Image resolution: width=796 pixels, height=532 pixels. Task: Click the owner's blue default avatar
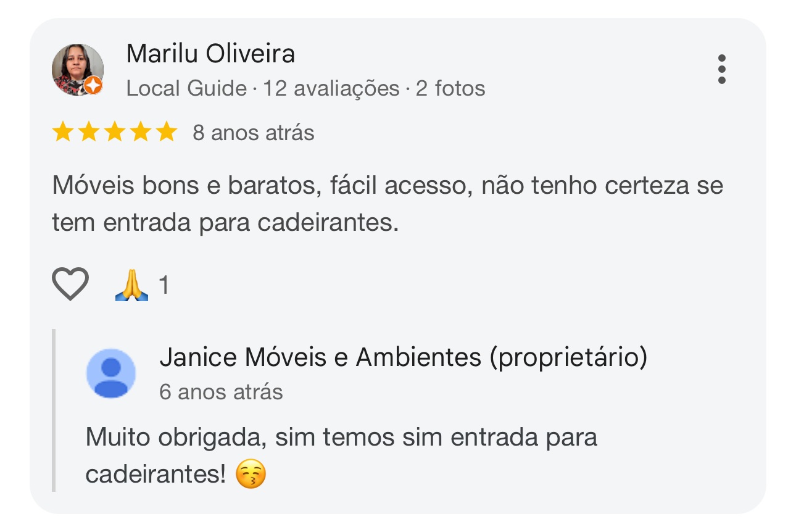[111, 373]
